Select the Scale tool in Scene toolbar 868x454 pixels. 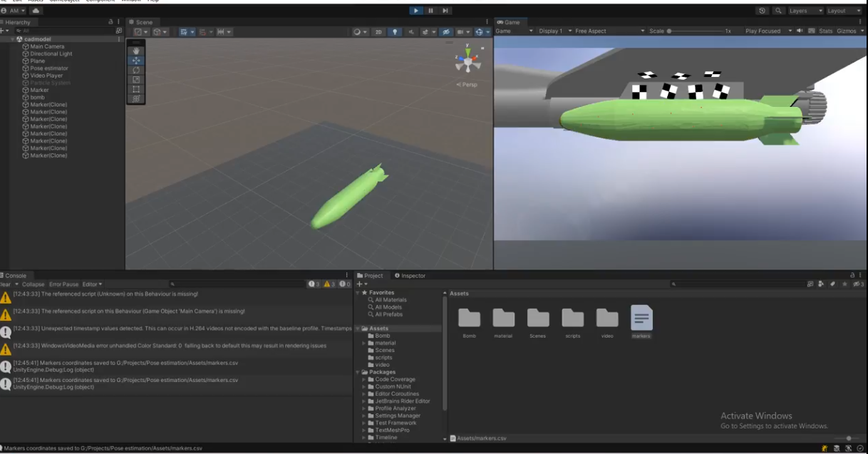[137, 79]
